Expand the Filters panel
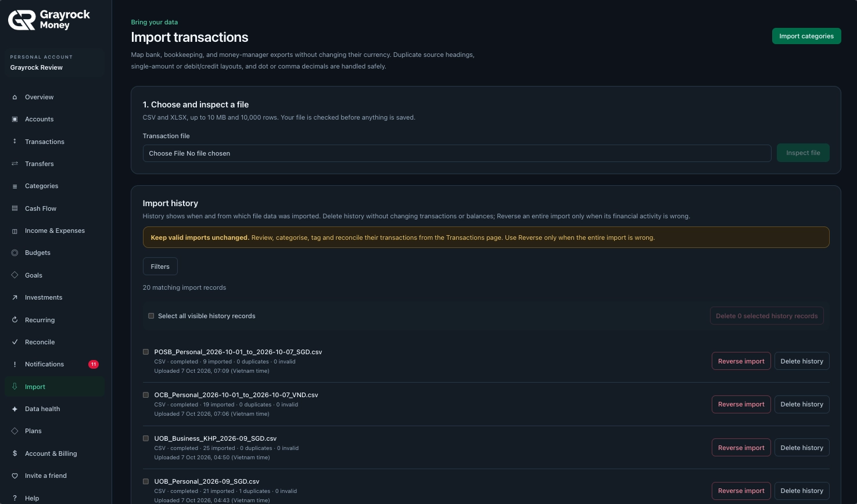Image resolution: width=857 pixels, height=504 pixels. (160, 267)
